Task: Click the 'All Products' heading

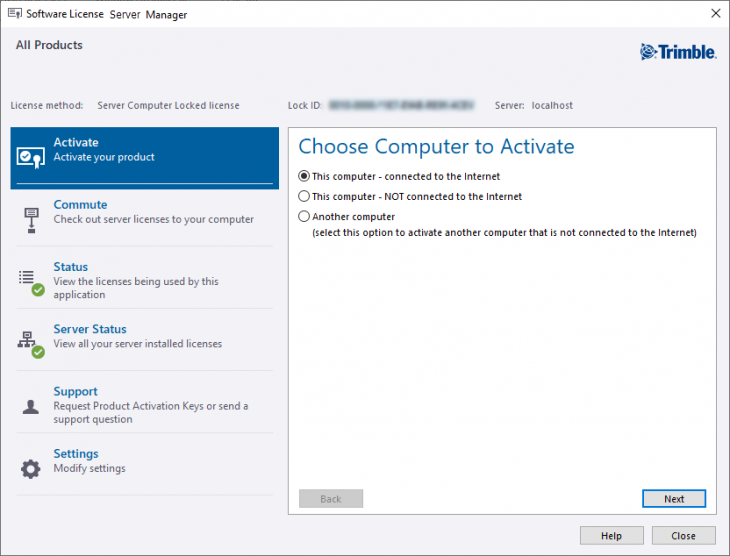Action: (49, 45)
